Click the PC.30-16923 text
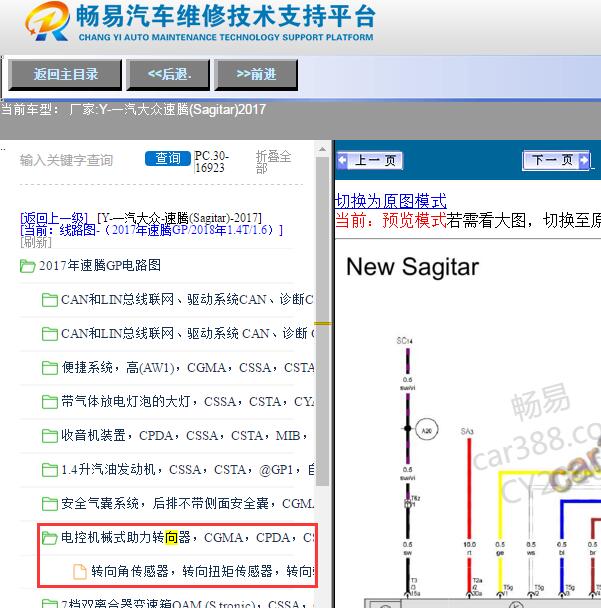 click(211, 161)
